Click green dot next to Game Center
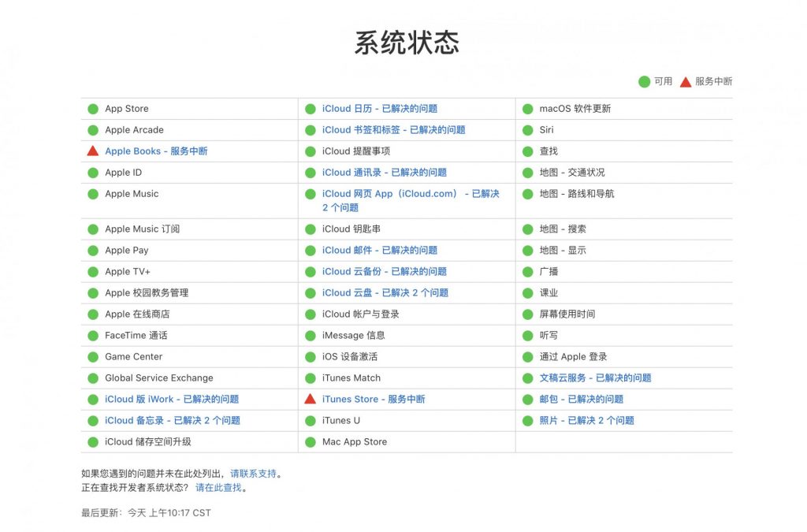Viewport: 807px width, 532px height. coord(93,357)
